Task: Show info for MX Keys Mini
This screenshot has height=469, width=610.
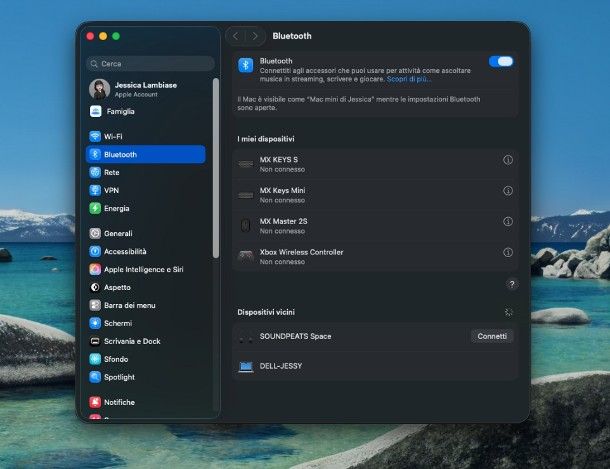Action: 508,191
